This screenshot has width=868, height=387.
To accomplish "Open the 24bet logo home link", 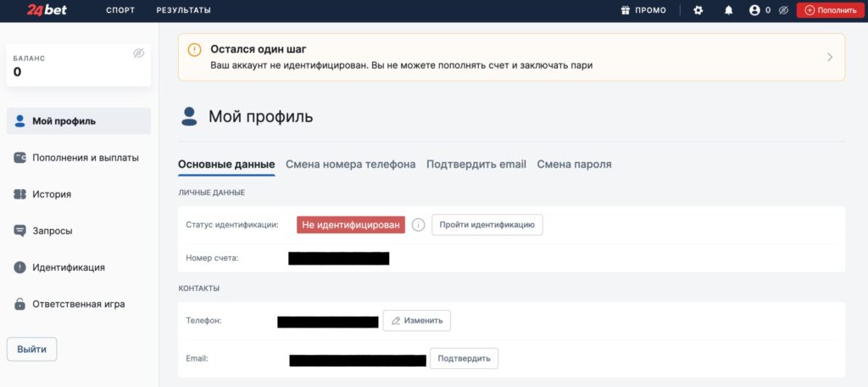I will (47, 10).
